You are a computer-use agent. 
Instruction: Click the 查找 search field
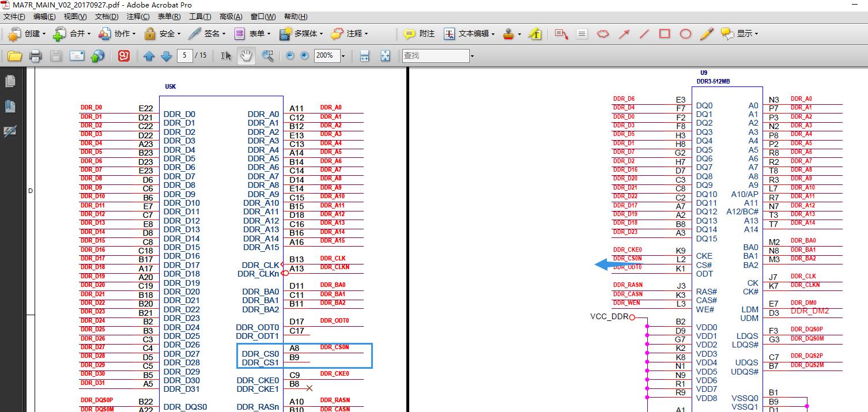point(435,56)
